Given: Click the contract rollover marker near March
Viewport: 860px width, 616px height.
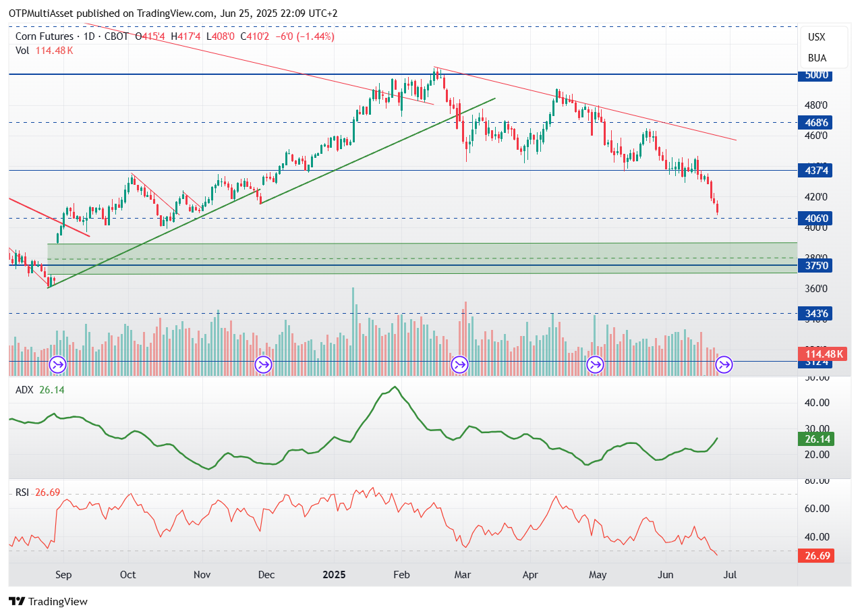Looking at the screenshot, I should coord(460,365).
